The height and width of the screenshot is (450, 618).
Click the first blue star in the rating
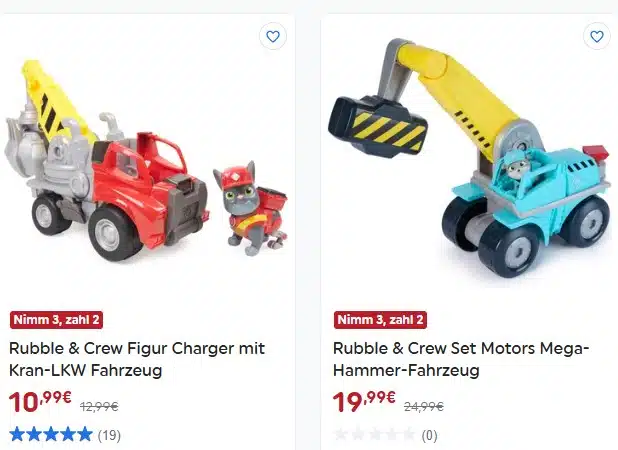click(x=17, y=435)
